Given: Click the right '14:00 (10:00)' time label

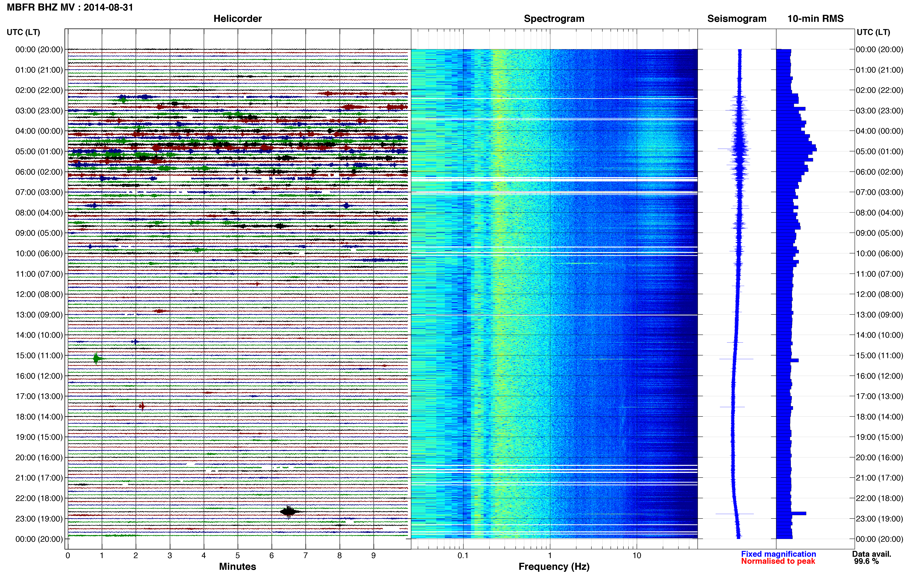Looking at the screenshot, I should point(879,335).
